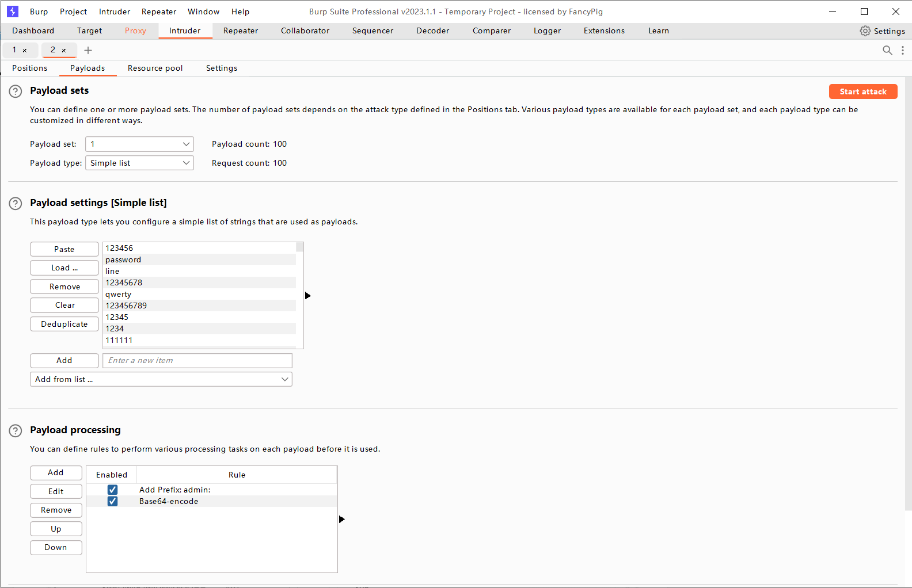Open the Repeater menu
This screenshot has height=588, width=912.
[x=159, y=12]
